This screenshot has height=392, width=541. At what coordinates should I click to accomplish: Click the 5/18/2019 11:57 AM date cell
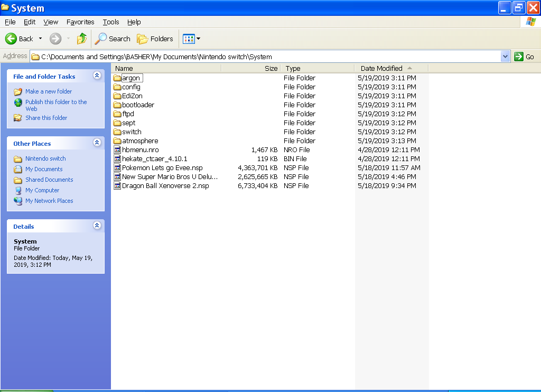coord(389,167)
